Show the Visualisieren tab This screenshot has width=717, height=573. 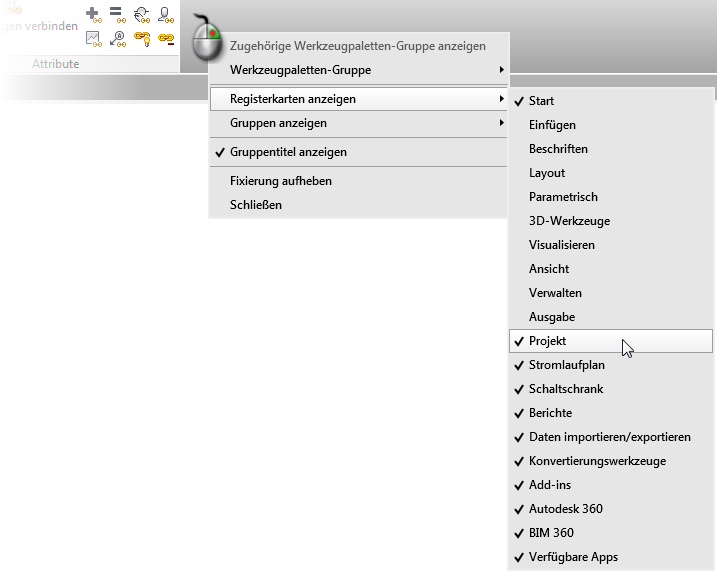[x=611, y=245]
